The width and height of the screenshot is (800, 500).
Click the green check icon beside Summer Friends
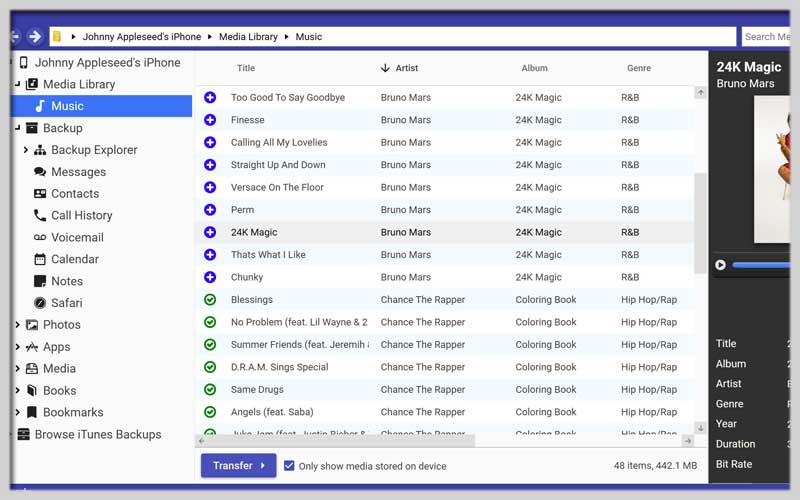tap(210, 344)
